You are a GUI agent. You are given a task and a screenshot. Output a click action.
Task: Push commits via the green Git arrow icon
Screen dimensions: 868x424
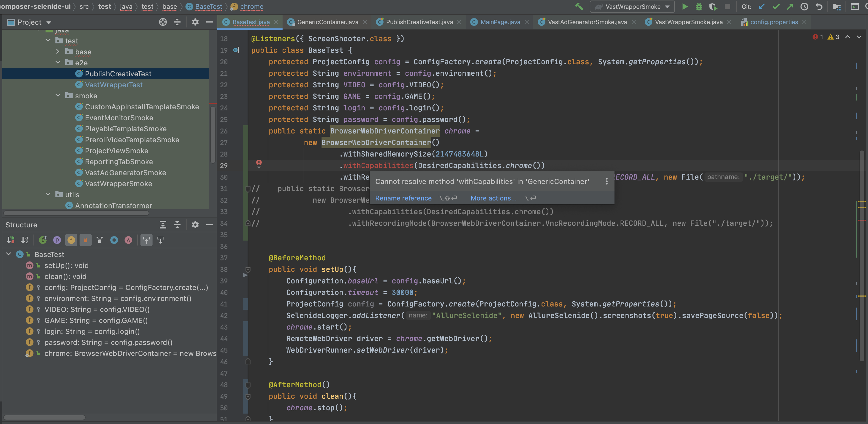[x=790, y=6]
